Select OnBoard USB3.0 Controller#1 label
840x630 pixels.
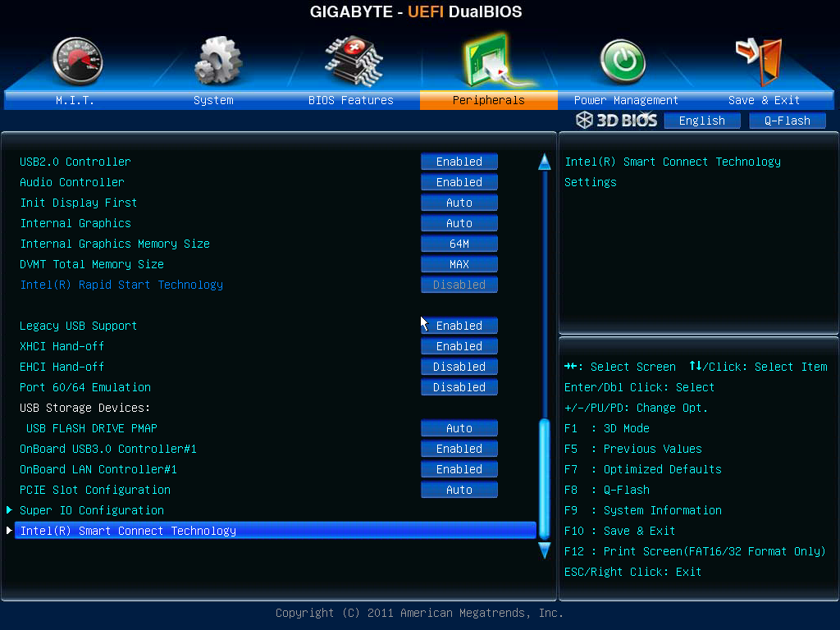108,449
